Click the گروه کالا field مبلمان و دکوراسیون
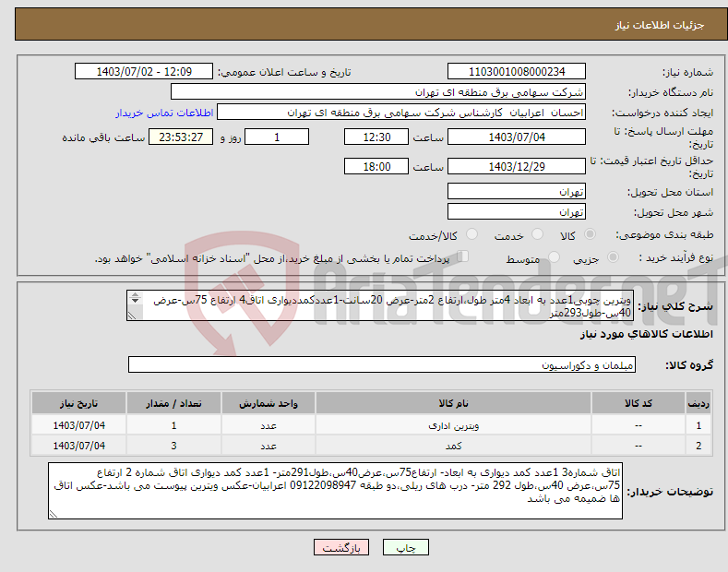 [382, 365]
